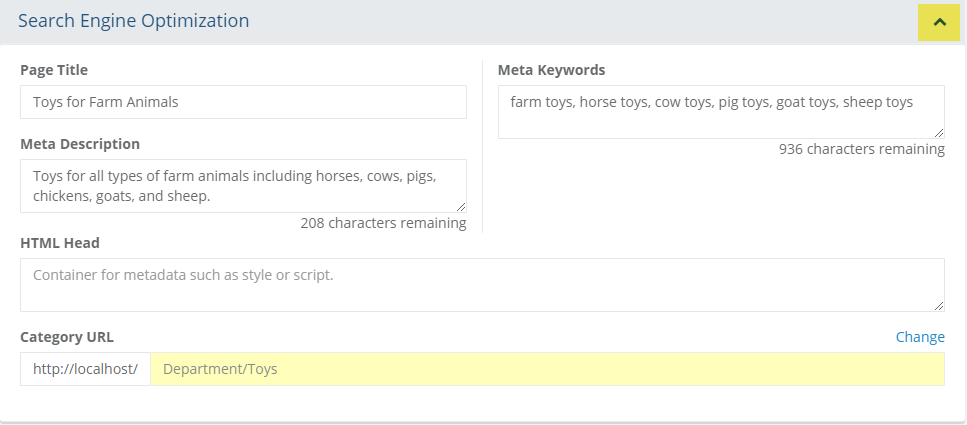Focus the empty HTML Head text area
The width and height of the screenshot is (967, 425).
(x=482, y=285)
